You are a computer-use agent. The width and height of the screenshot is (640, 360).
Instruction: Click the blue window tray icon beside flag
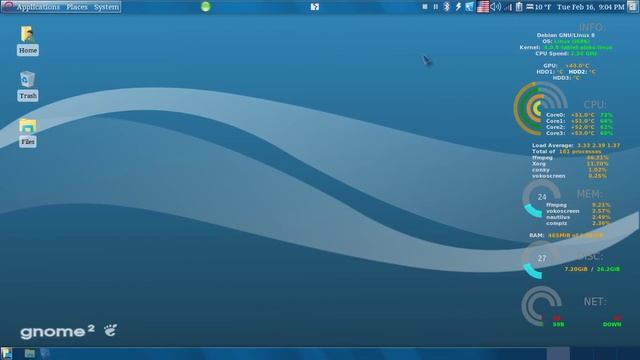click(x=470, y=7)
